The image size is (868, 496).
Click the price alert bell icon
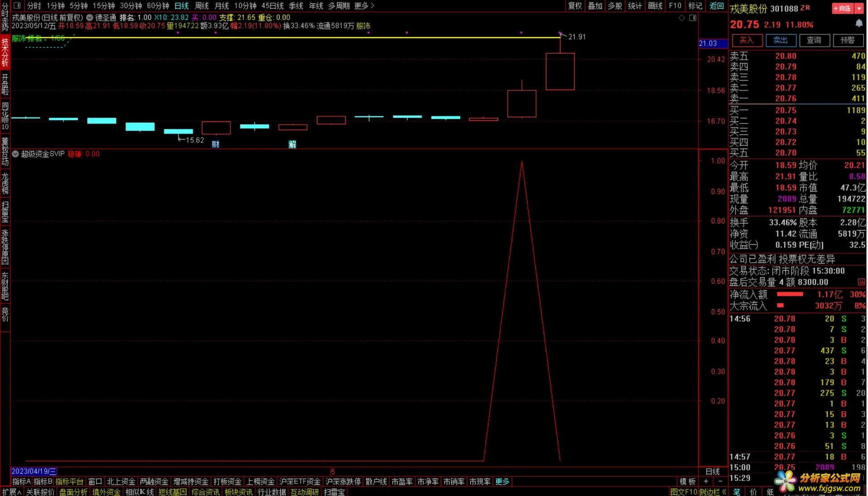click(859, 23)
